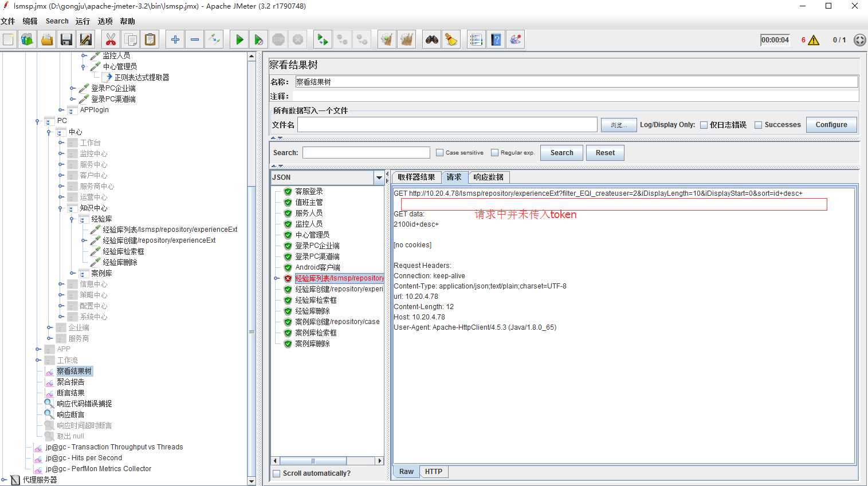Collapse the 知识中心 tree node handle
Image resolution: width=868 pixels, height=486 pixels.
tap(60, 208)
